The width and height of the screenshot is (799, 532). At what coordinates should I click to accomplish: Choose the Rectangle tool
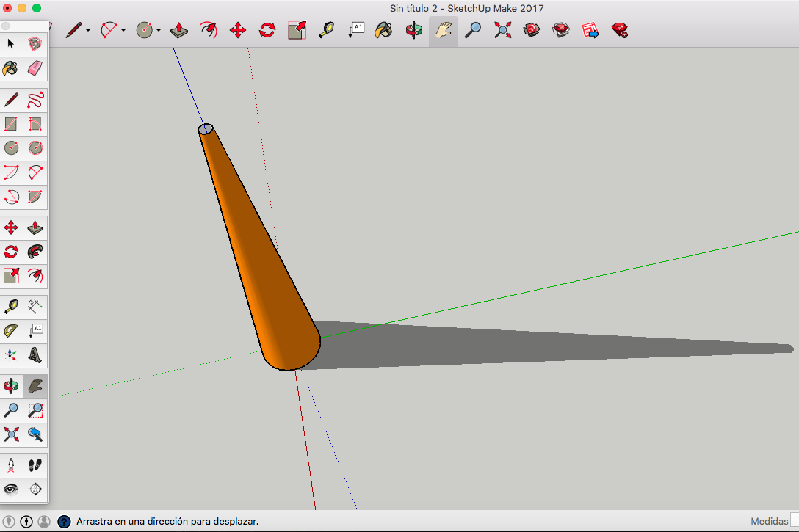[x=11, y=124]
